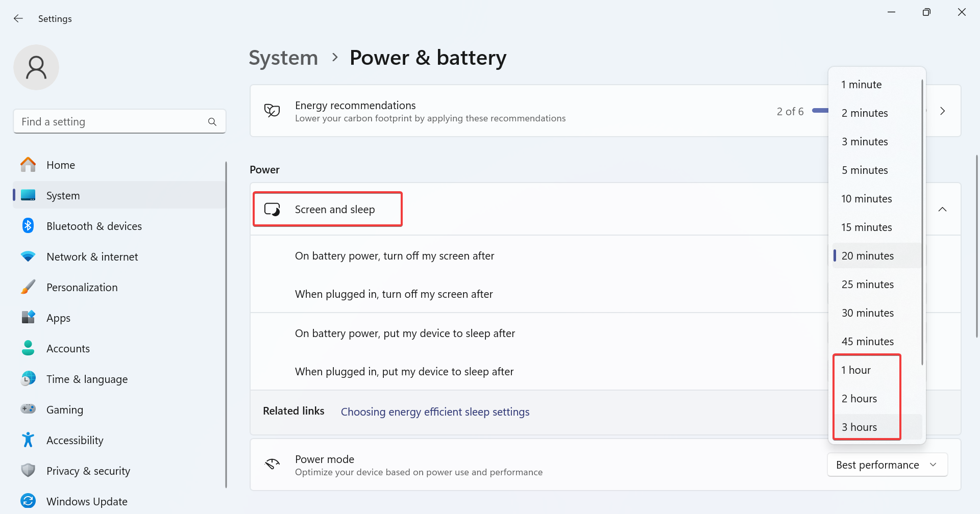Click the Home house icon
Screen dimensions: 980x514
point(28,165)
